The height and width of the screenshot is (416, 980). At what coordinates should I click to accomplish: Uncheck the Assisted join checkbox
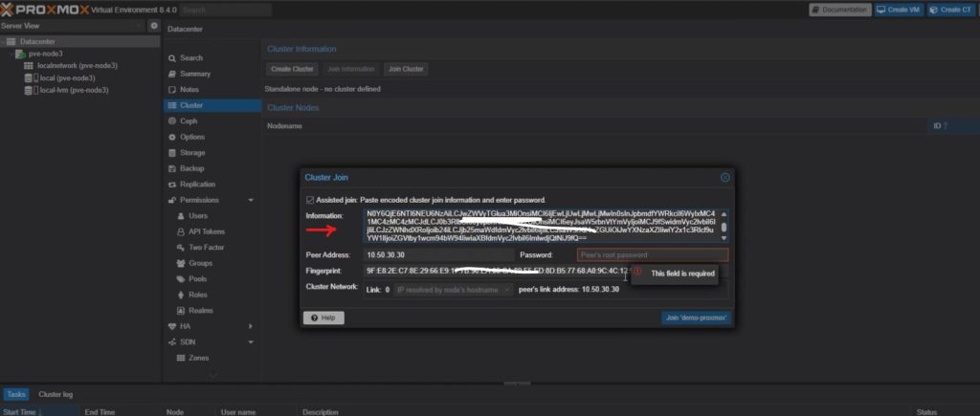pos(310,200)
